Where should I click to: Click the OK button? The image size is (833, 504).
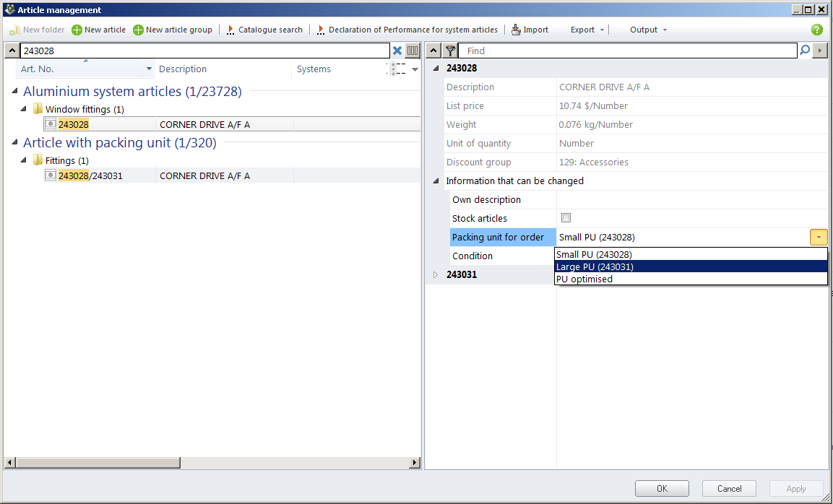tap(662, 489)
